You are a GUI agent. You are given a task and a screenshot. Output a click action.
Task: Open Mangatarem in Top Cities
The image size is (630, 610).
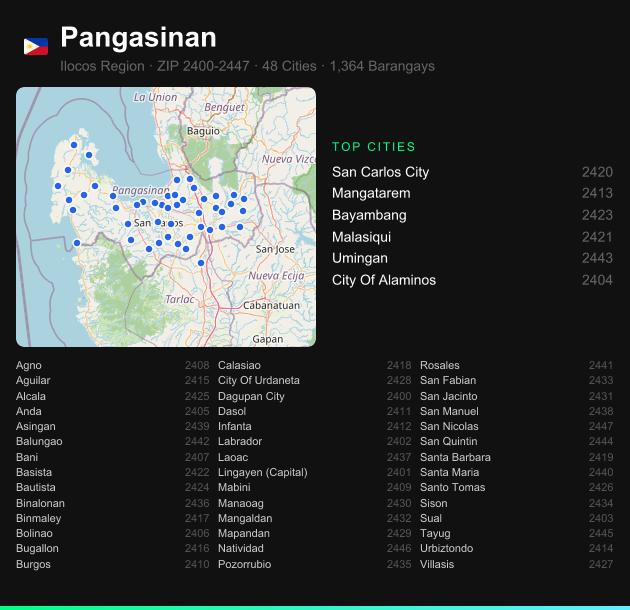472,193
